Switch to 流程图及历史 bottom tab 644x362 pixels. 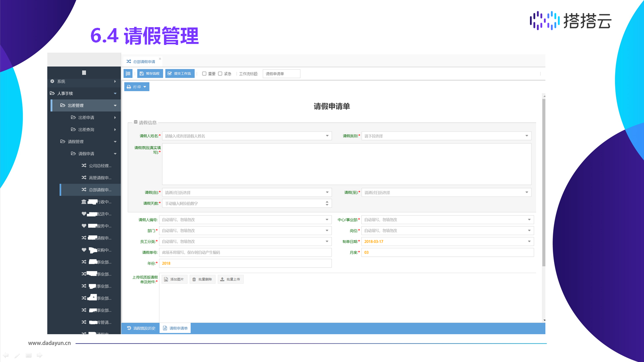141,328
